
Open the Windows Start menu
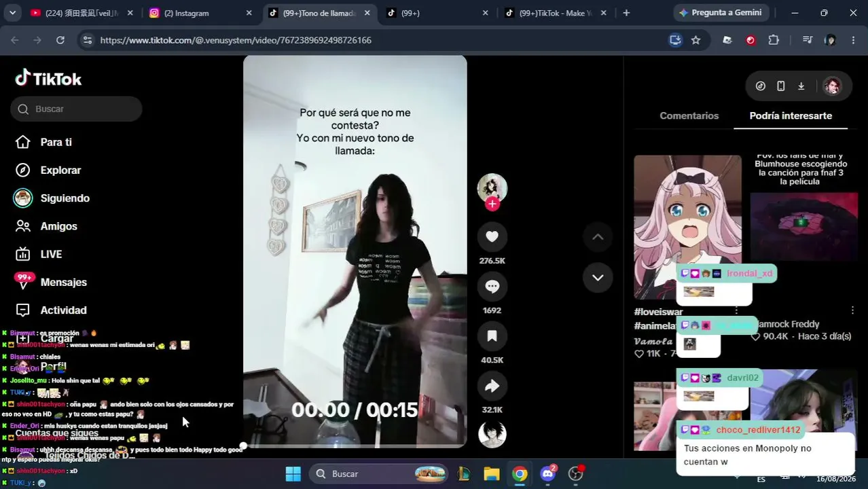pyautogui.click(x=293, y=473)
